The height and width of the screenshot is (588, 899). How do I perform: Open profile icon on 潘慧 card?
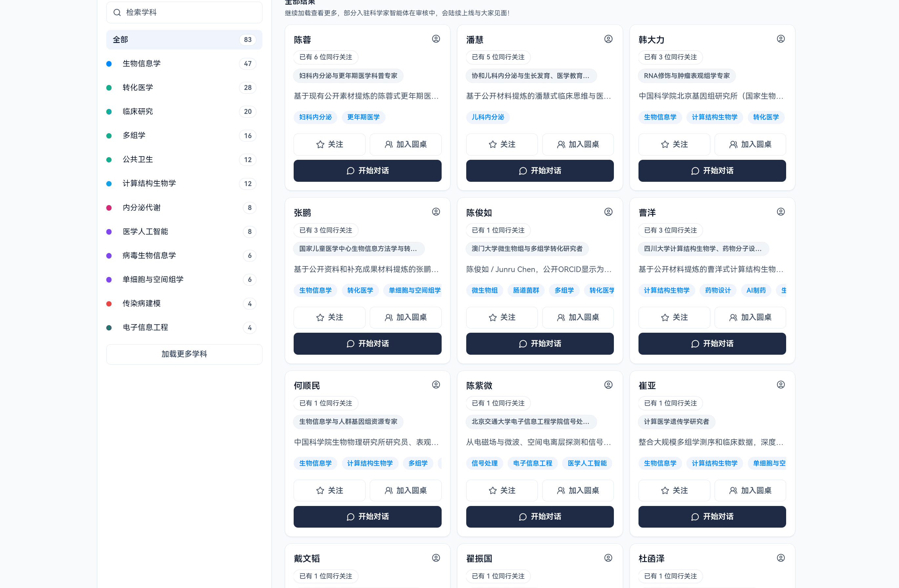point(608,39)
